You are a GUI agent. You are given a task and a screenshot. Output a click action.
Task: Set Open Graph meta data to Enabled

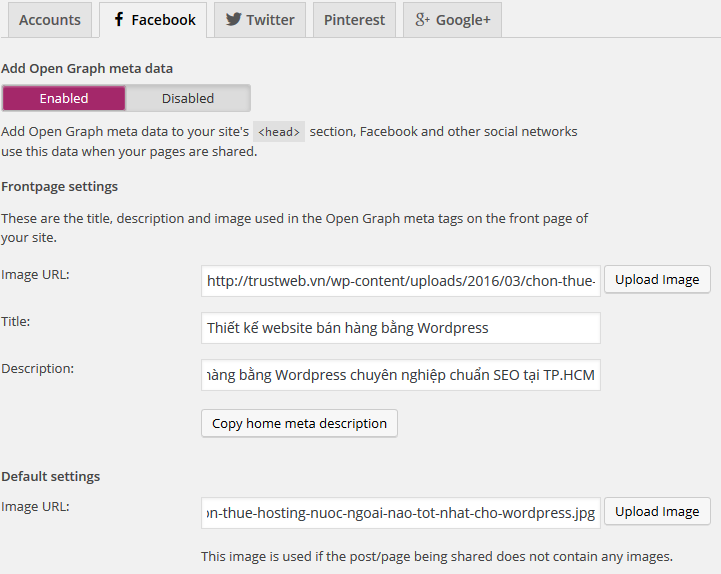(64, 98)
